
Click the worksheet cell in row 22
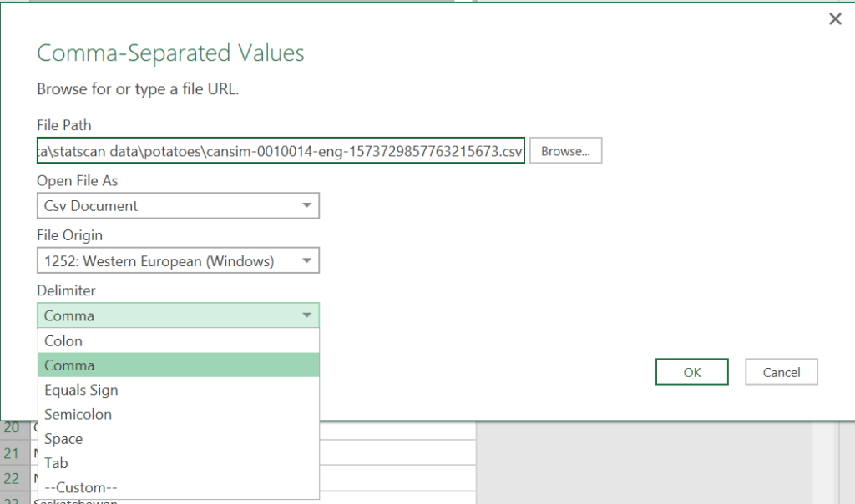point(397,476)
